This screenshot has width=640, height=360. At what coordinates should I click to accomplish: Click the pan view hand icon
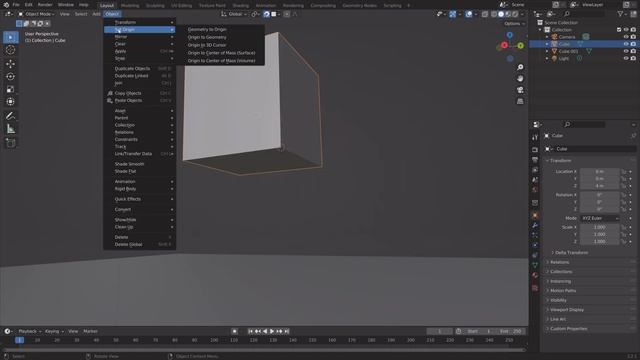pos(520,78)
